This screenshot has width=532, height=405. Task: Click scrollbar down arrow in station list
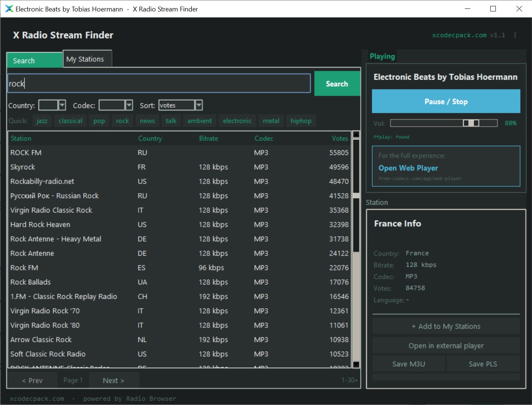[x=356, y=364]
